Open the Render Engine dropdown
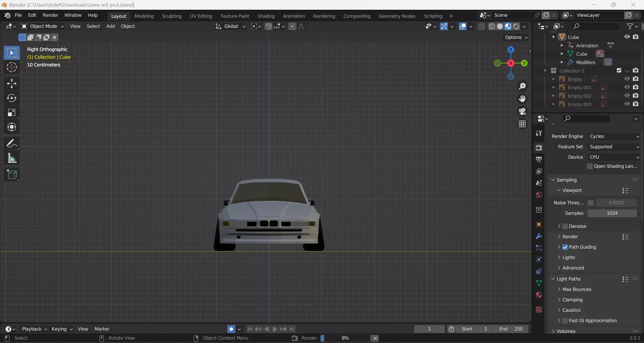 (x=614, y=137)
